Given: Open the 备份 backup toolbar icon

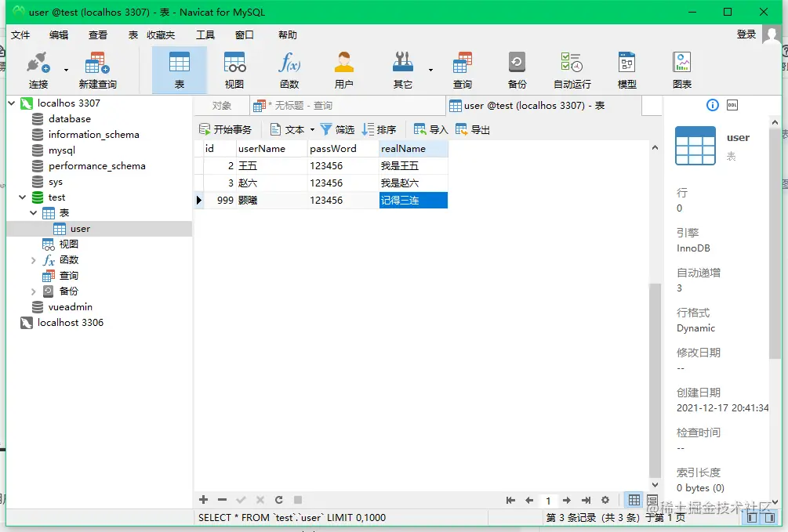Looking at the screenshot, I should tap(517, 70).
